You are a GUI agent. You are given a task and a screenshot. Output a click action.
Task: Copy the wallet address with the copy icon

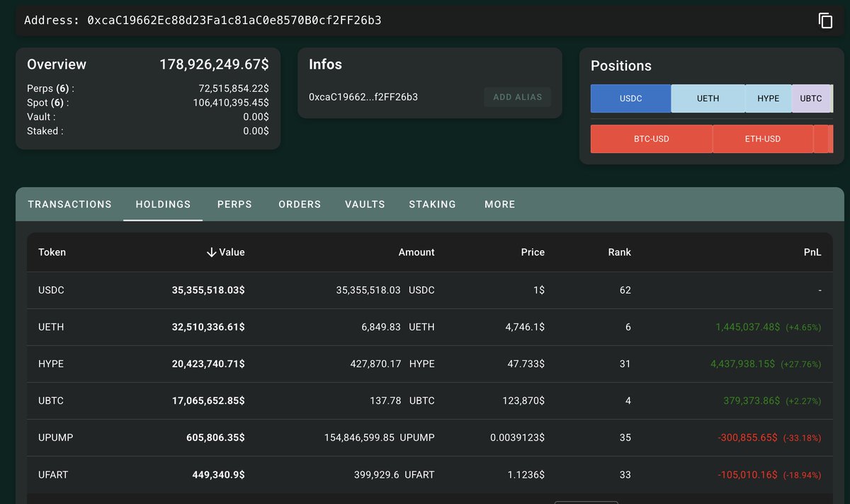(x=825, y=21)
